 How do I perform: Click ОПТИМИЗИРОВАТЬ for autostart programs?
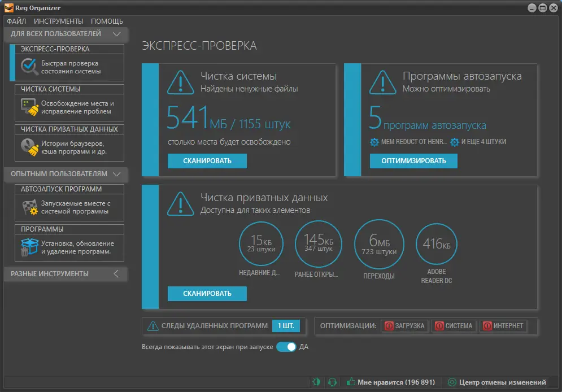point(414,161)
